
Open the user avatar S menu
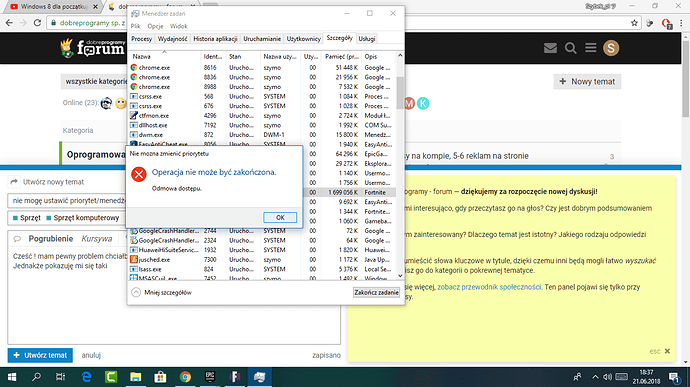(611, 48)
